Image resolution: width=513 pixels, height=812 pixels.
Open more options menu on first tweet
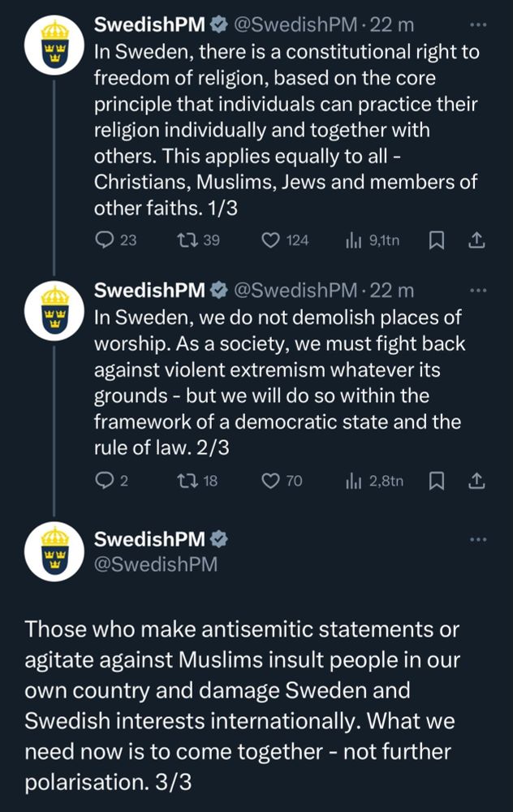tap(478, 24)
